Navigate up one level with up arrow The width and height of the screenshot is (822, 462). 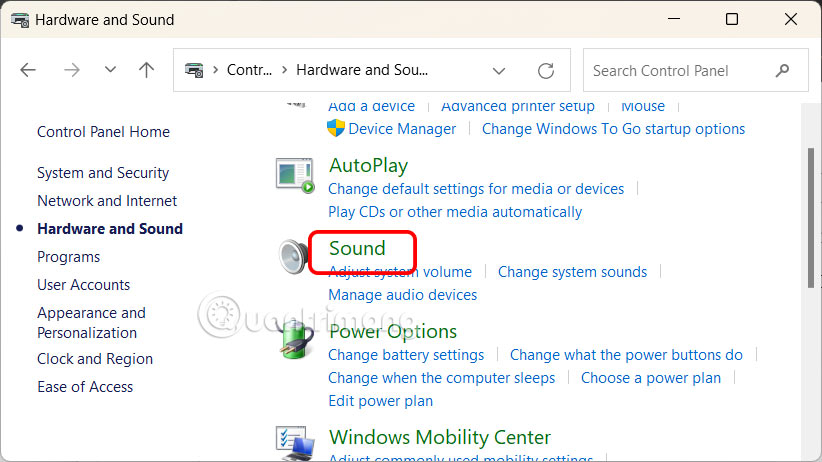(147, 70)
